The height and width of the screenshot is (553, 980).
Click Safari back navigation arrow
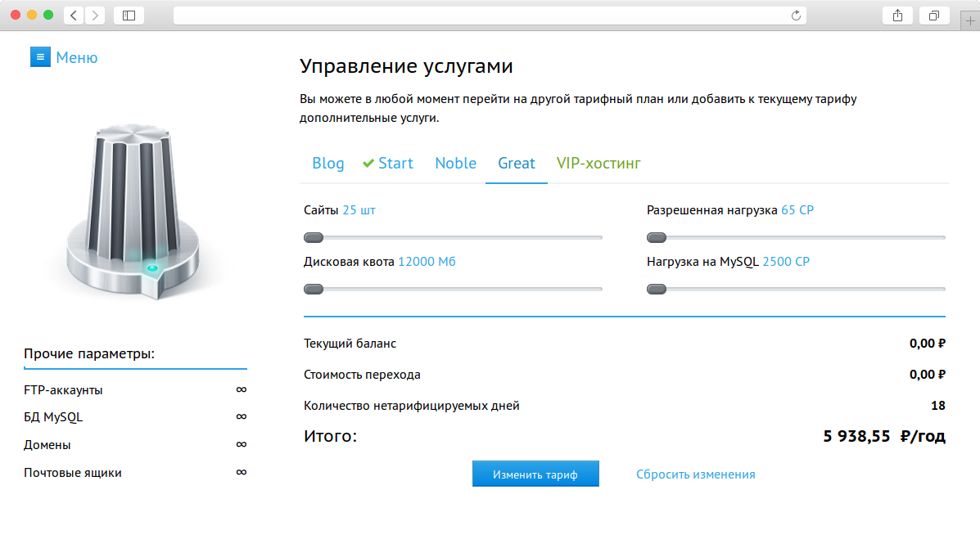(x=74, y=16)
